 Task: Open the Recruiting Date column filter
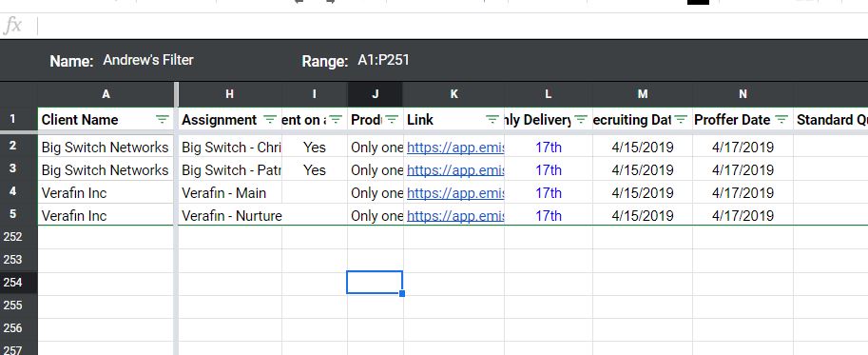point(681,120)
